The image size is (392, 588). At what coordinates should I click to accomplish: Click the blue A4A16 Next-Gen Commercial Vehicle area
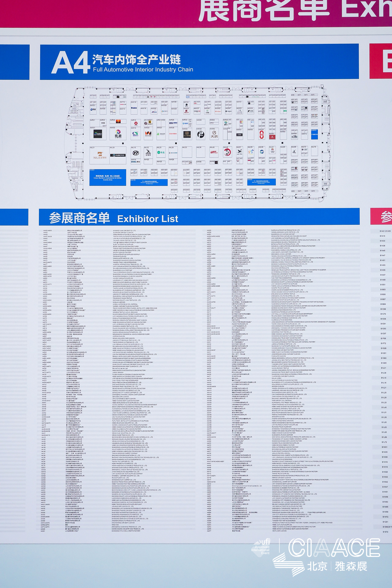149,182
